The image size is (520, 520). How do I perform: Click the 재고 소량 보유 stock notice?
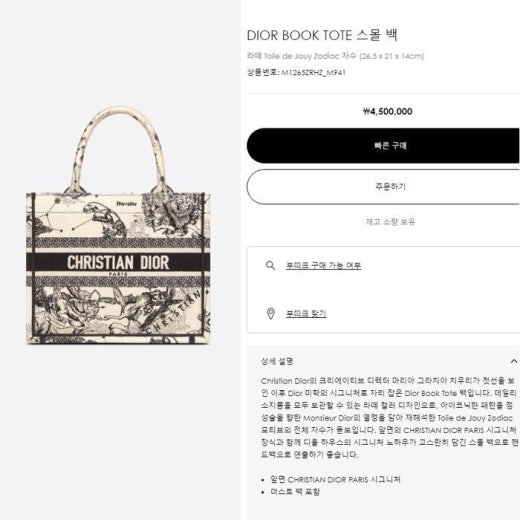(390, 222)
